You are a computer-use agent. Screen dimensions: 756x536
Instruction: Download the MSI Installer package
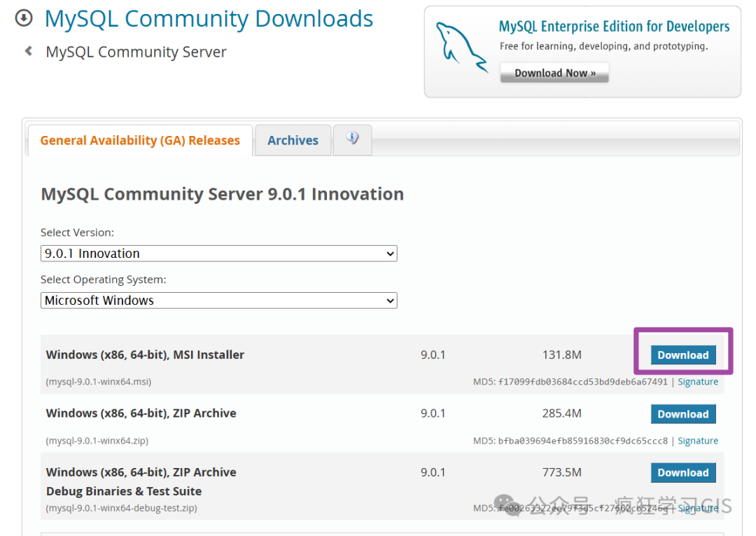click(x=682, y=355)
